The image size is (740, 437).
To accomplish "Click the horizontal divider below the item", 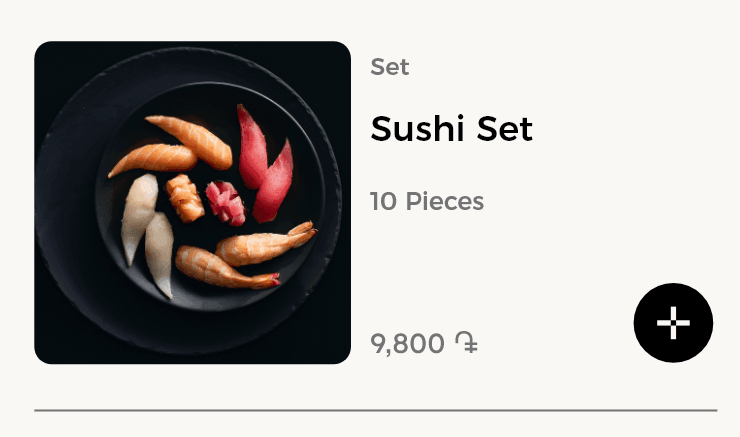I will coord(375,410).
